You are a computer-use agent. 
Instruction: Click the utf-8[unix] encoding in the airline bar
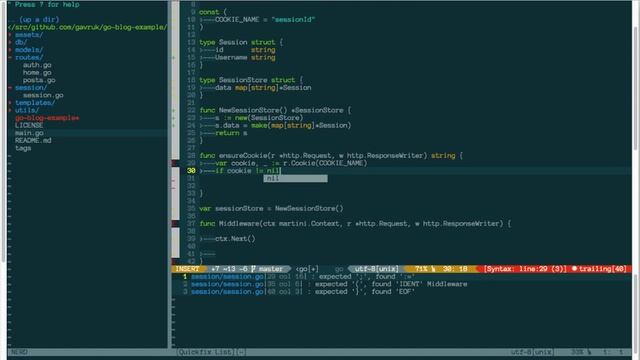376,269
